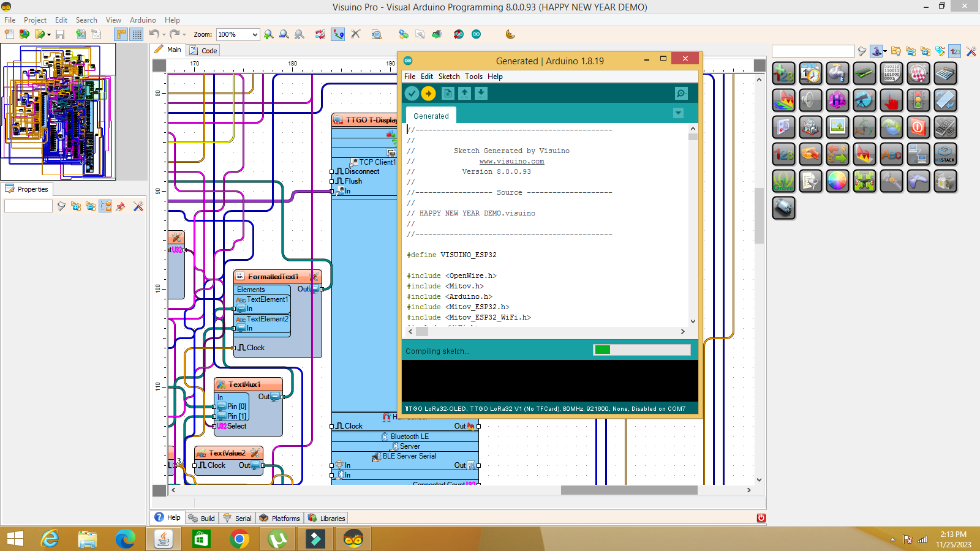This screenshot has width=980, height=551.
Task: Select the game controller components category
Action: tap(919, 181)
